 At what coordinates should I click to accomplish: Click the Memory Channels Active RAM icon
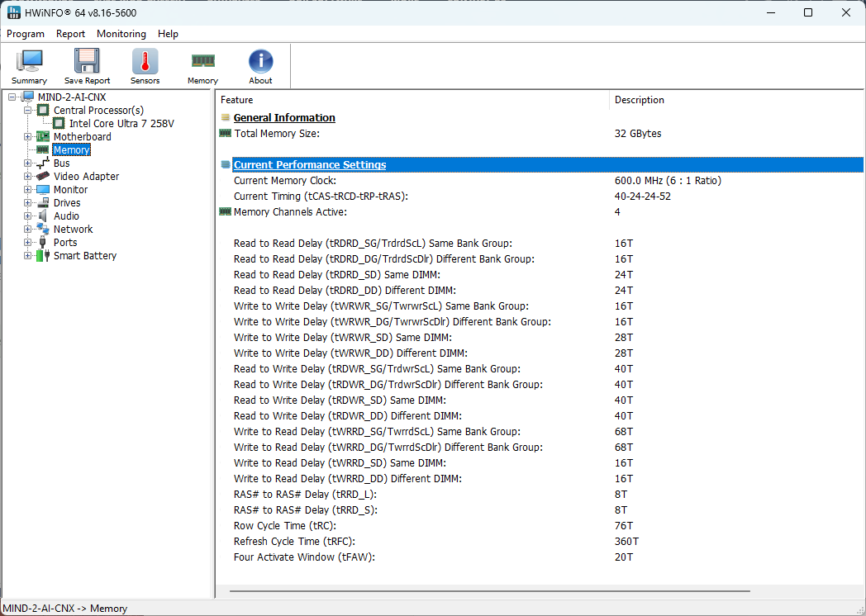(x=226, y=211)
